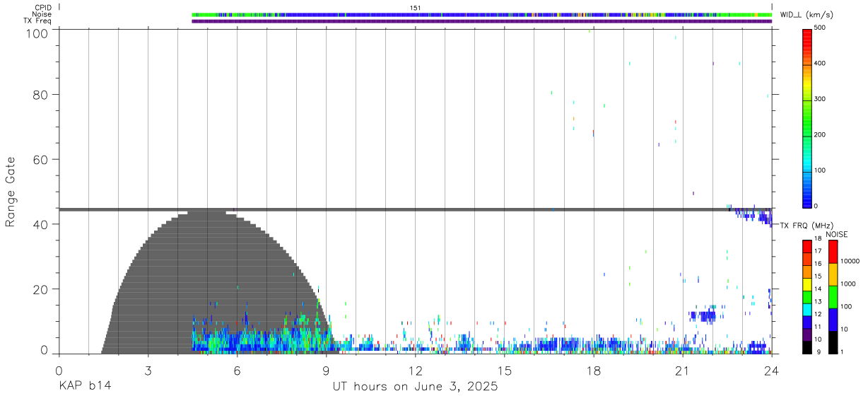Click the 6 tick on the UT hours axis

[237, 371]
